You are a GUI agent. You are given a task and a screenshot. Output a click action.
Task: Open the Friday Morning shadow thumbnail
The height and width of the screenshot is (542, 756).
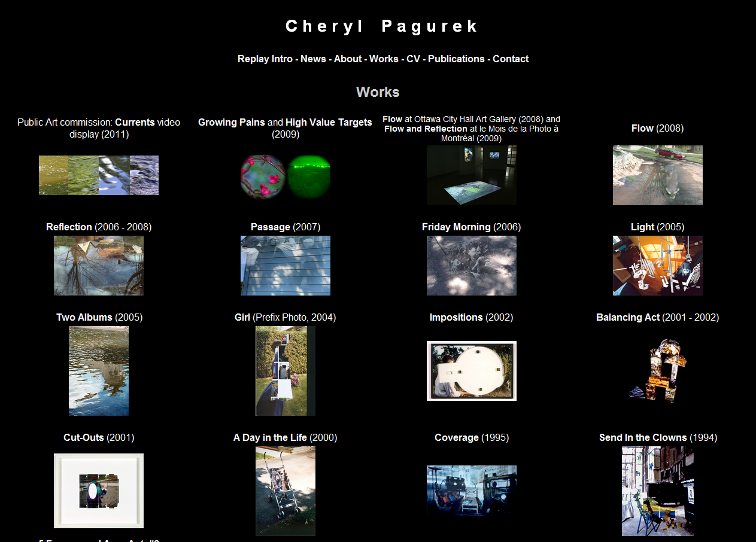coord(471,266)
